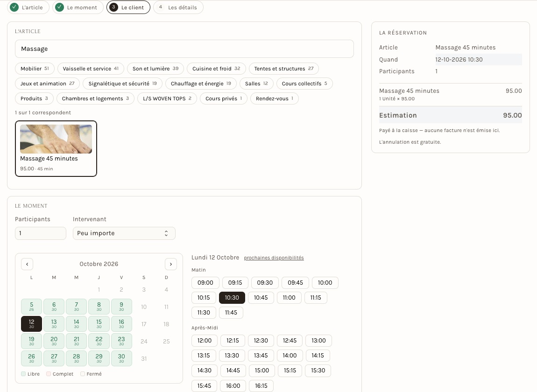The image size is (537, 392).
Task: Open the Intervenant dropdown
Action: click(124, 233)
